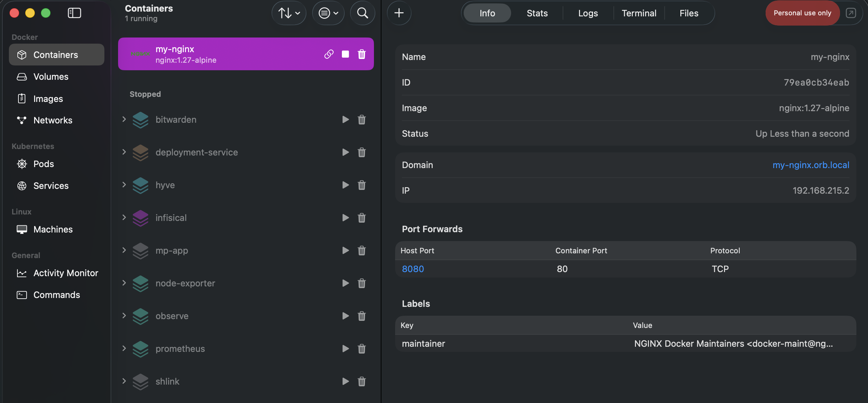
Task: Toggle the sidebar visibility
Action: pyautogui.click(x=74, y=13)
